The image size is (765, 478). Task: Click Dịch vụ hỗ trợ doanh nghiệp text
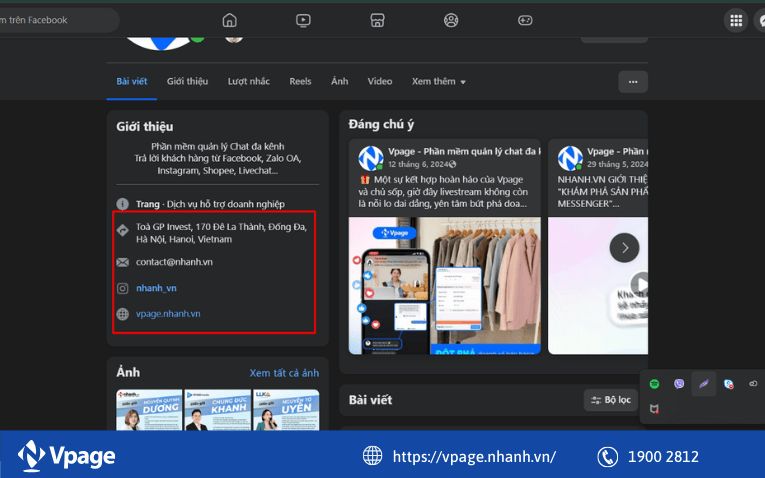coord(225,204)
